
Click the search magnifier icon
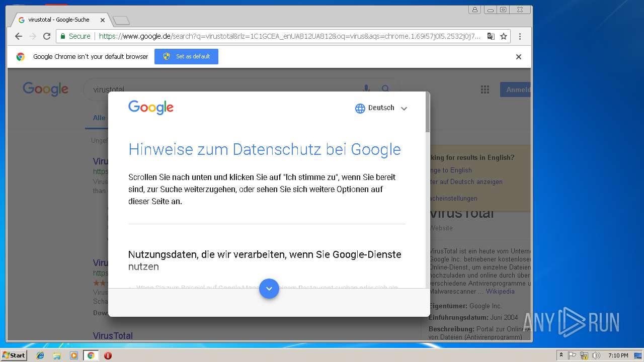pyautogui.click(x=385, y=89)
